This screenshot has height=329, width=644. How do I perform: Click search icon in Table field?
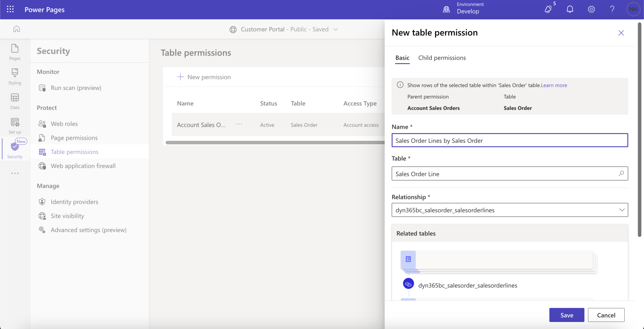621,174
